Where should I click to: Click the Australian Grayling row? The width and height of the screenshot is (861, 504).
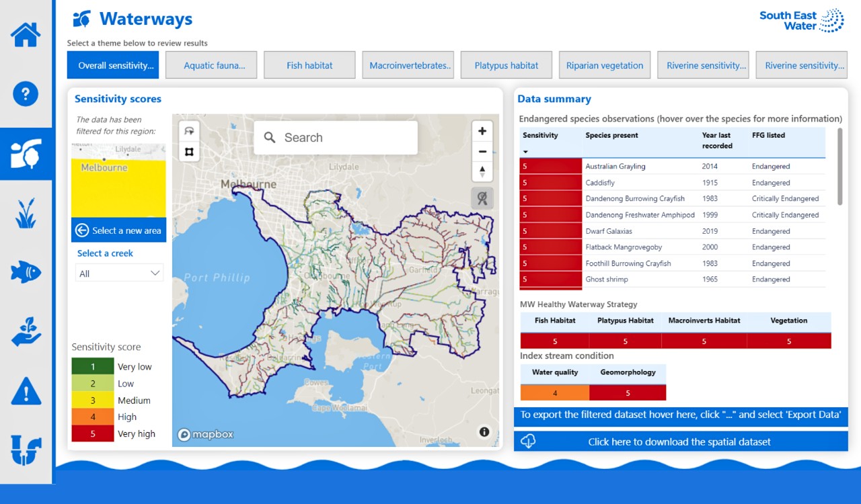[x=672, y=167]
